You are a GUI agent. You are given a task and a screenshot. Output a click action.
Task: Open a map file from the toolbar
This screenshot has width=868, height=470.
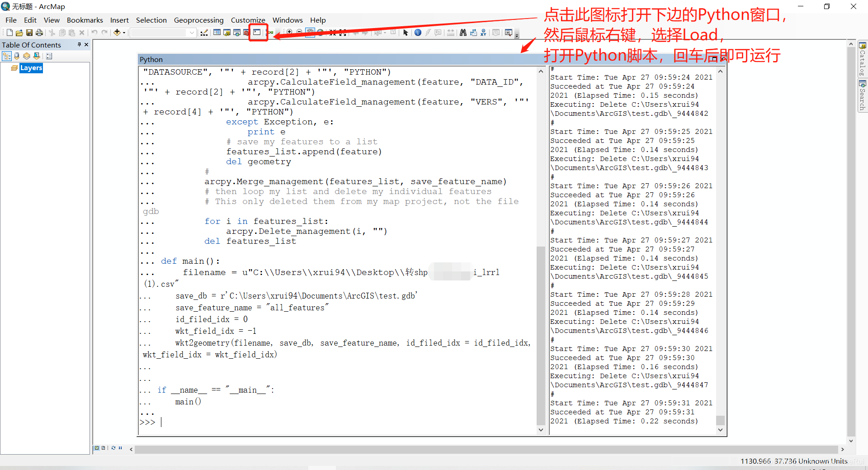click(x=19, y=33)
